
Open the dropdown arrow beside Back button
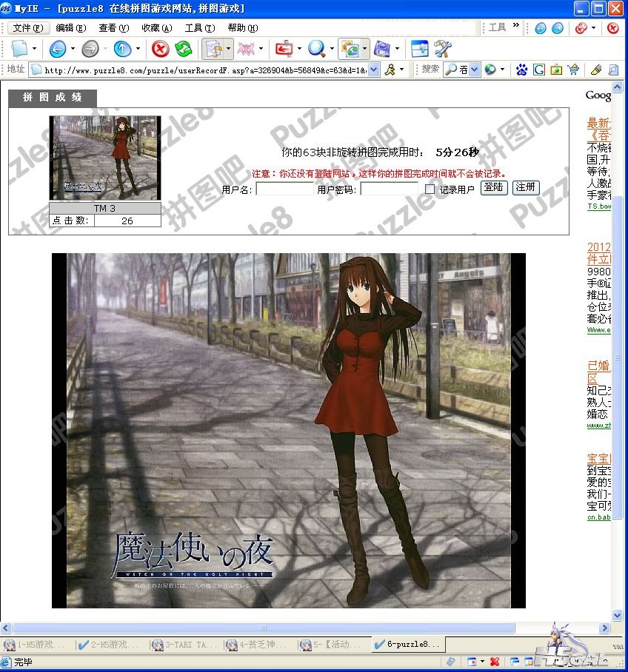(73, 49)
